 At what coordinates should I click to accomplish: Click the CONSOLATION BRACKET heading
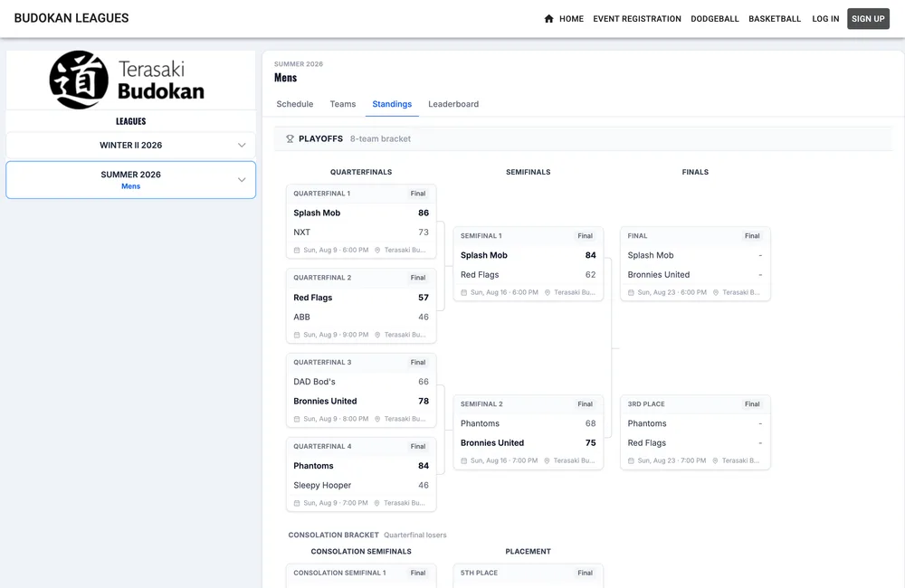334,536
